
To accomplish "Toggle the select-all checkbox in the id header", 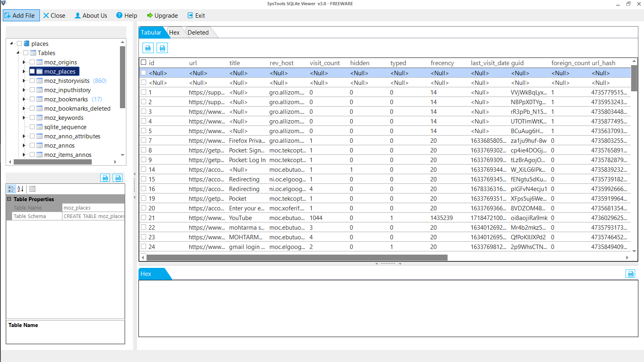I will pyautogui.click(x=144, y=62).
